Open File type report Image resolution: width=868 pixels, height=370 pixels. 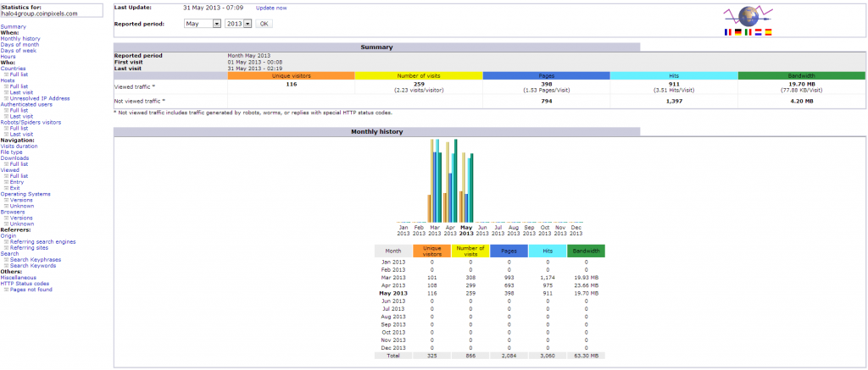click(12, 152)
